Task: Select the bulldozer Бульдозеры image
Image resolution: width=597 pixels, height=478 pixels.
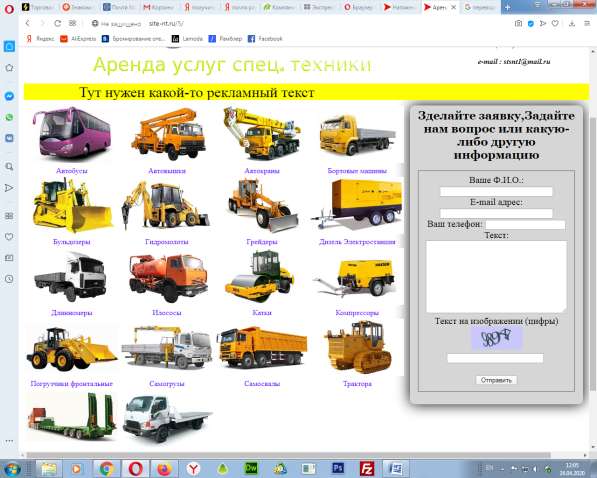Action: point(72,206)
